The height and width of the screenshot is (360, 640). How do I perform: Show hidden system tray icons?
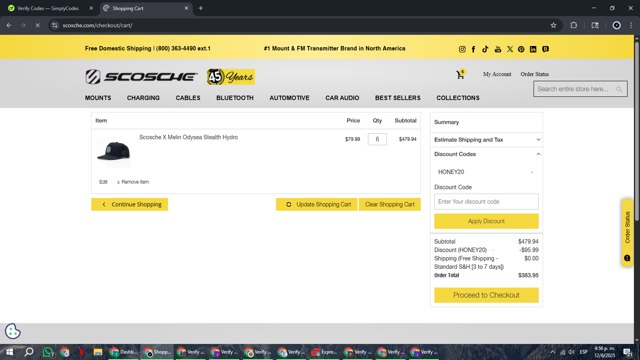click(x=553, y=352)
